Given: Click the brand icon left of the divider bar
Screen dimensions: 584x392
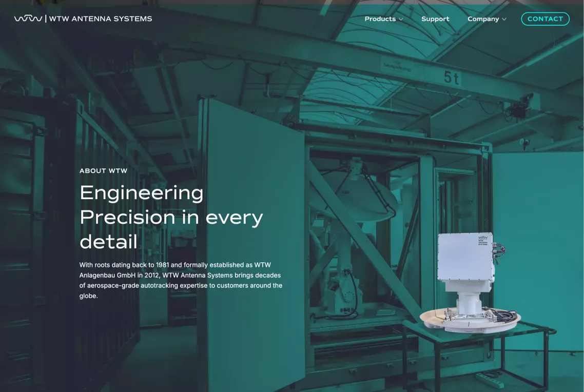Looking at the screenshot, I should pyautogui.click(x=29, y=18).
